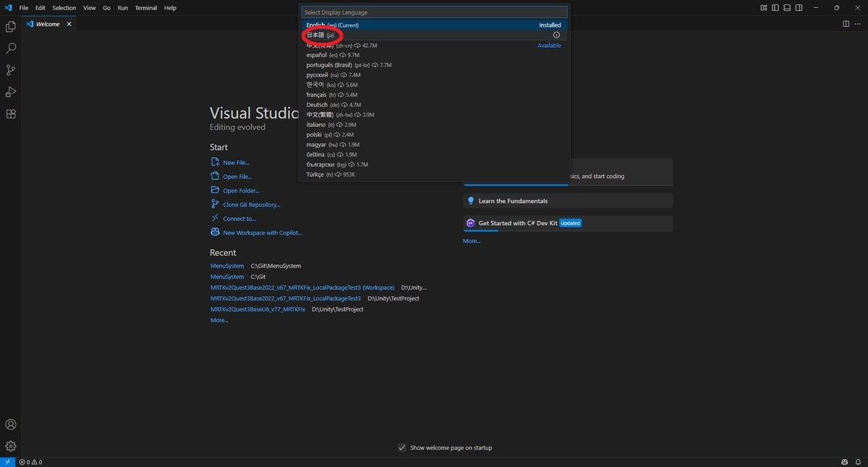The width and height of the screenshot is (868, 467).
Task: Open the Source Control view icon
Action: [11, 70]
